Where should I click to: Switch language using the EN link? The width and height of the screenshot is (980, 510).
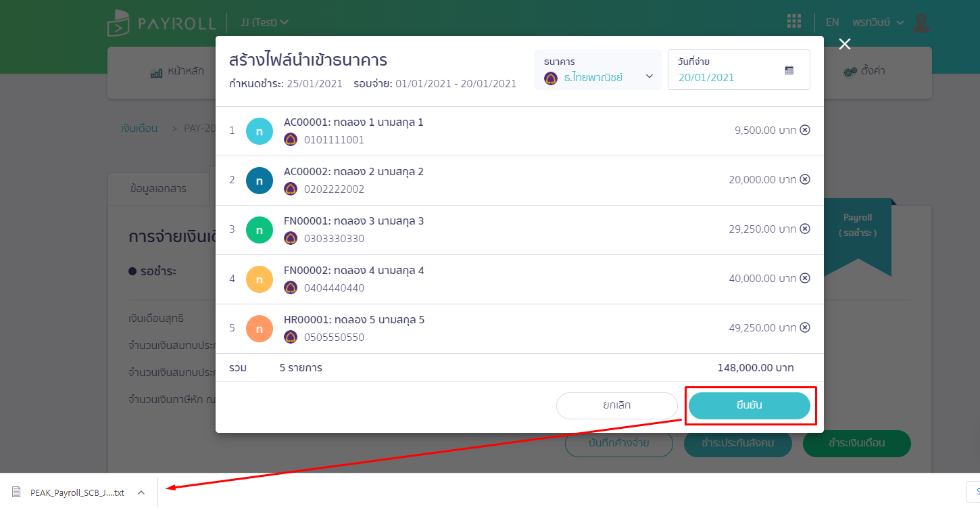tap(832, 22)
